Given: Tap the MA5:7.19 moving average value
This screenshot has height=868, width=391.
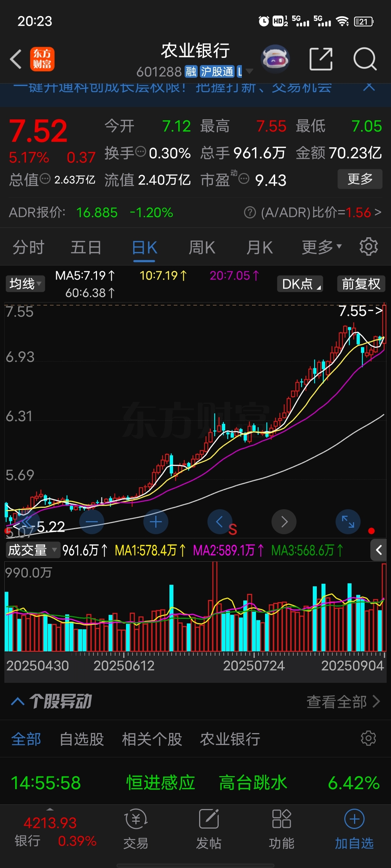Looking at the screenshot, I should pos(85,276).
